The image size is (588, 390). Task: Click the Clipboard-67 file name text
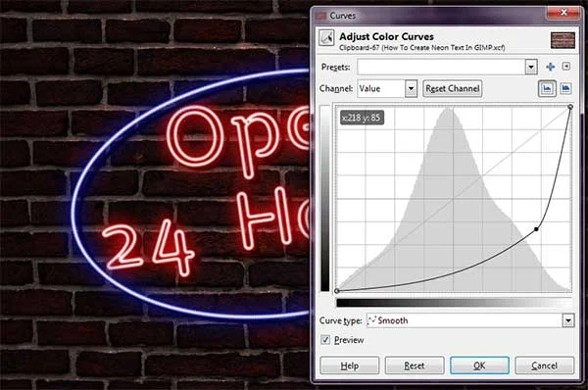421,48
